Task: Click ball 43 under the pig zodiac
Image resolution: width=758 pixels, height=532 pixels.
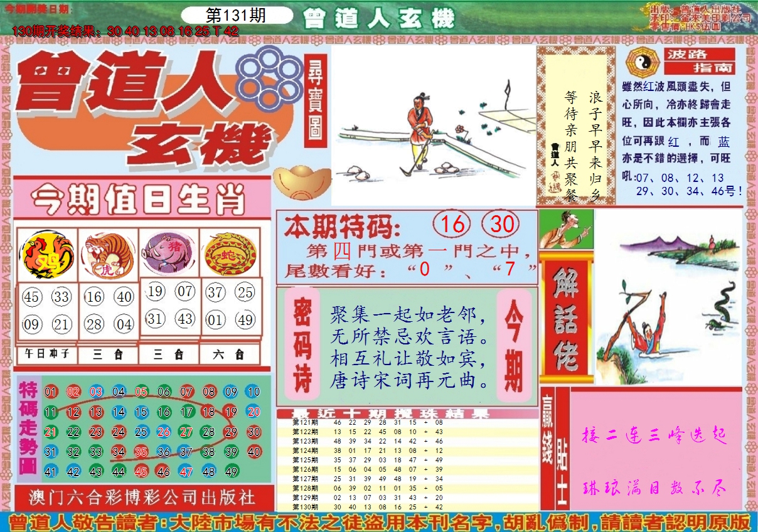Action: tap(184, 319)
